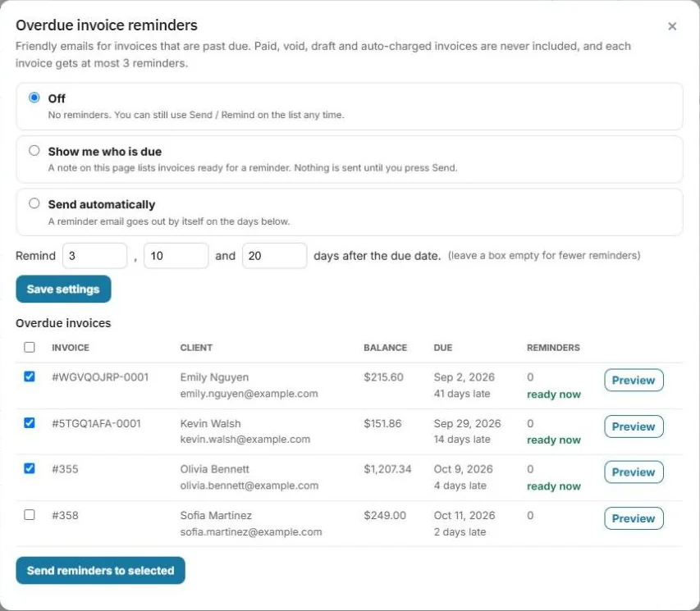Save the reminder settings

(x=63, y=289)
